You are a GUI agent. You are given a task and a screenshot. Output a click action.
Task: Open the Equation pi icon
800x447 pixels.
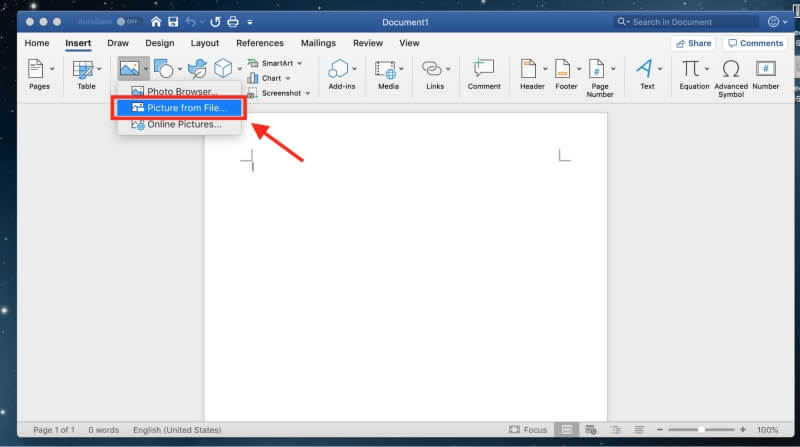[x=690, y=68]
